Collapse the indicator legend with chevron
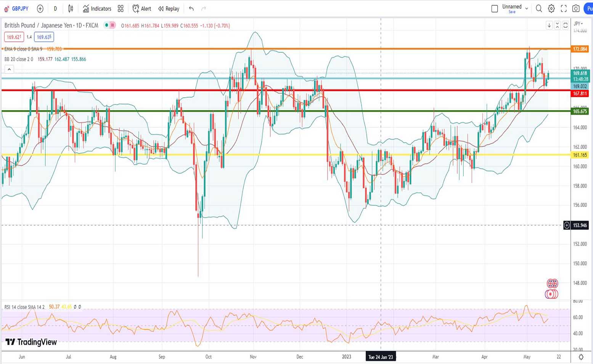Screen dimensions: 593x364 [x=9, y=69]
